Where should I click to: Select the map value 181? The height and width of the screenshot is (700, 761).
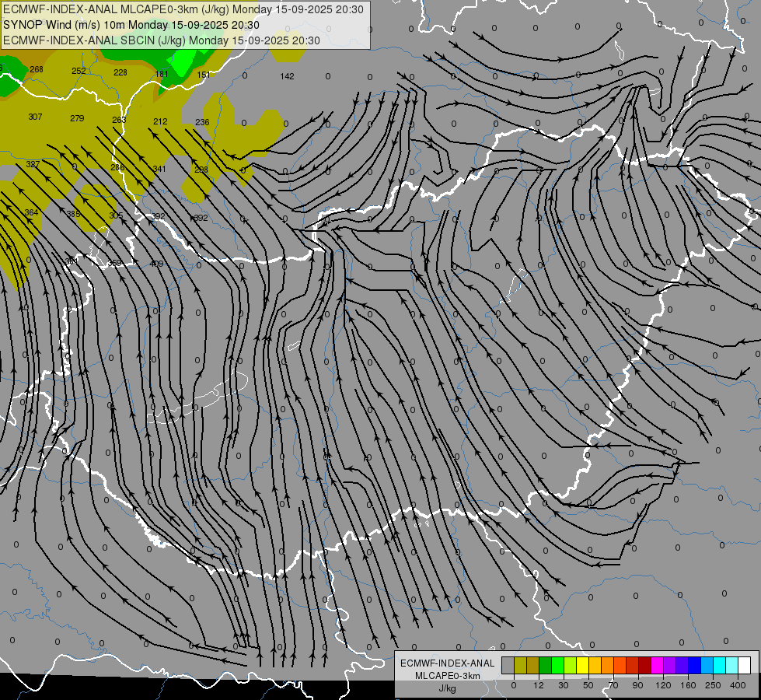162,74
